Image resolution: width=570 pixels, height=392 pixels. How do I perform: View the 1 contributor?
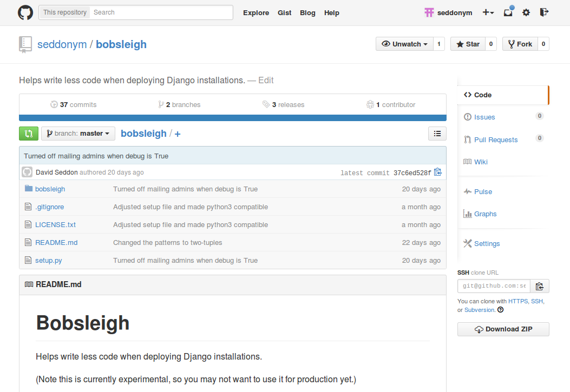click(391, 104)
